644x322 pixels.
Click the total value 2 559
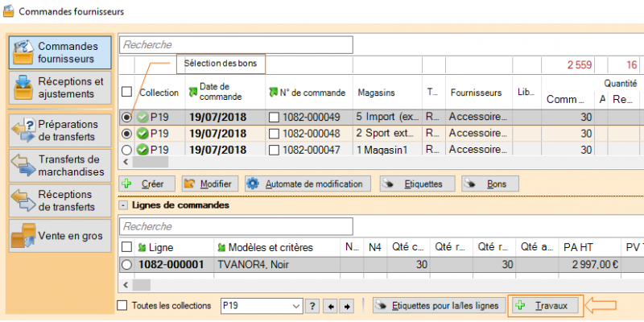(x=580, y=65)
